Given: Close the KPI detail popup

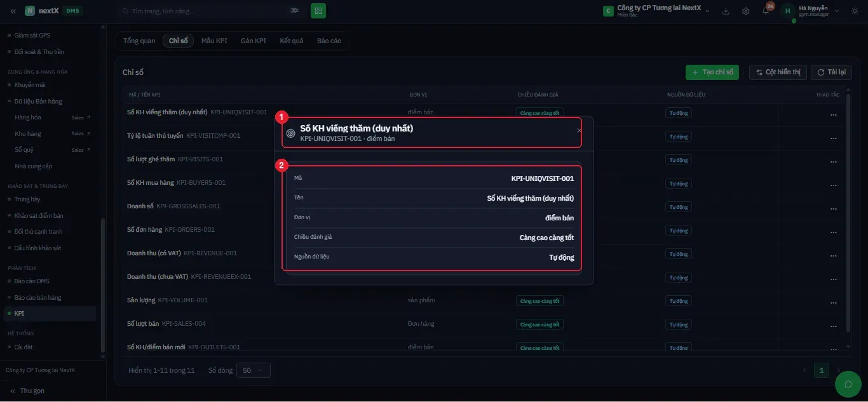Looking at the screenshot, I should click(x=579, y=130).
